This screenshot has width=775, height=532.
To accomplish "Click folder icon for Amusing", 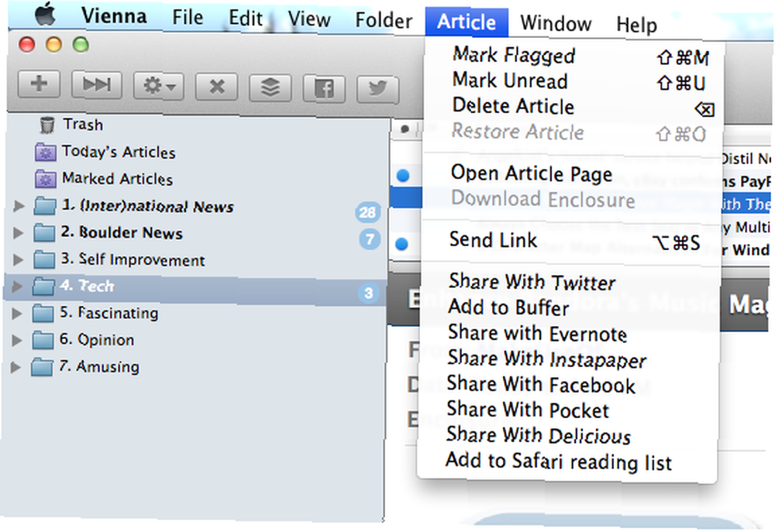I will click(42, 367).
